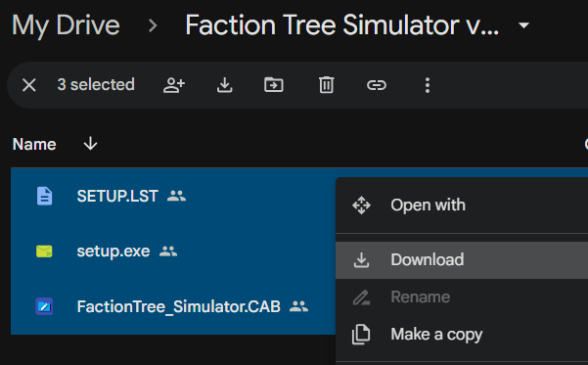The height and width of the screenshot is (365, 588).
Task: Open the Faction Tree Simulator folder breadcrumb
Action: point(342,25)
